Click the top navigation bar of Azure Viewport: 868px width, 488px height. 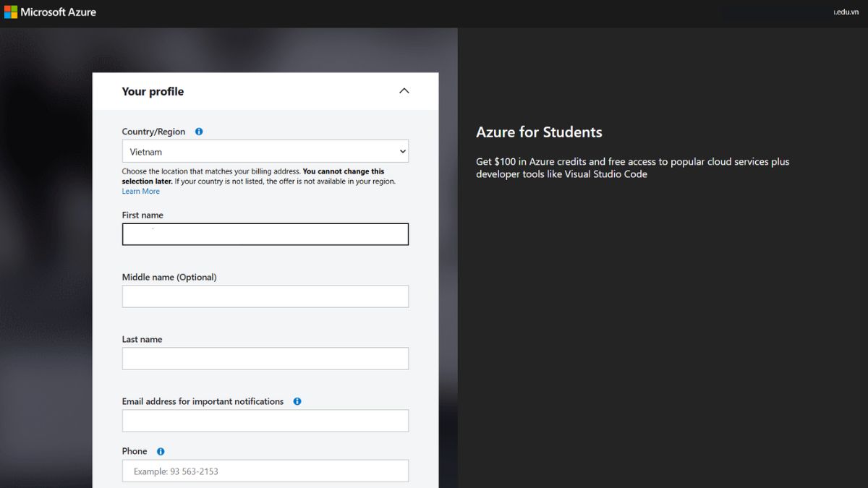(x=434, y=11)
